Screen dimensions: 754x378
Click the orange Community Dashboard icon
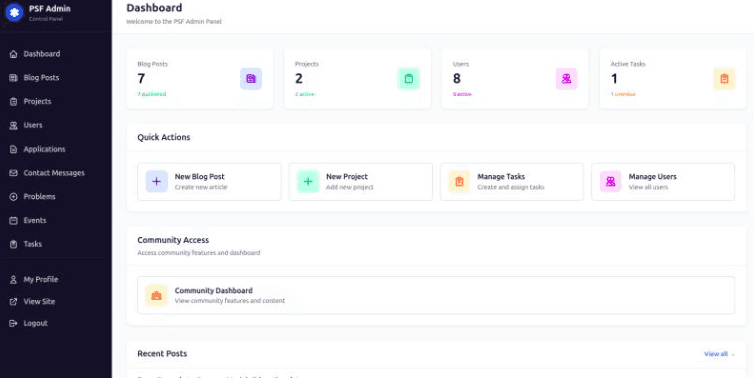157,295
